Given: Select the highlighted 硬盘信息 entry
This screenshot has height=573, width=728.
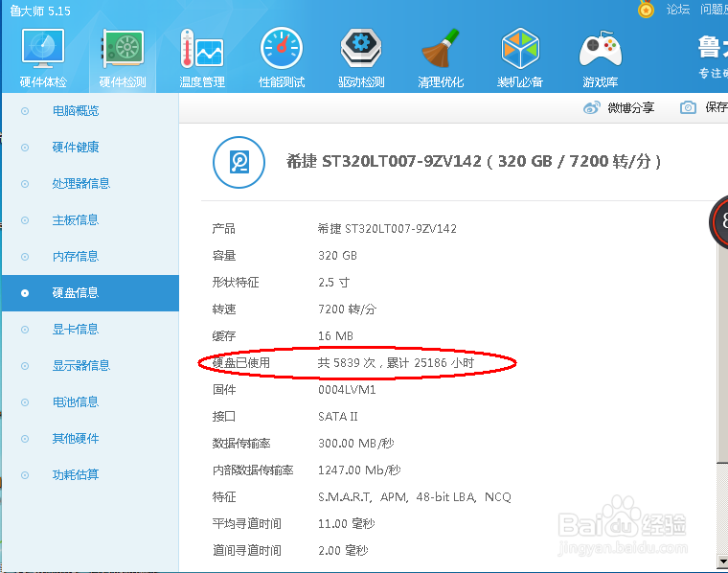Looking at the screenshot, I should [x=90, y=293].
